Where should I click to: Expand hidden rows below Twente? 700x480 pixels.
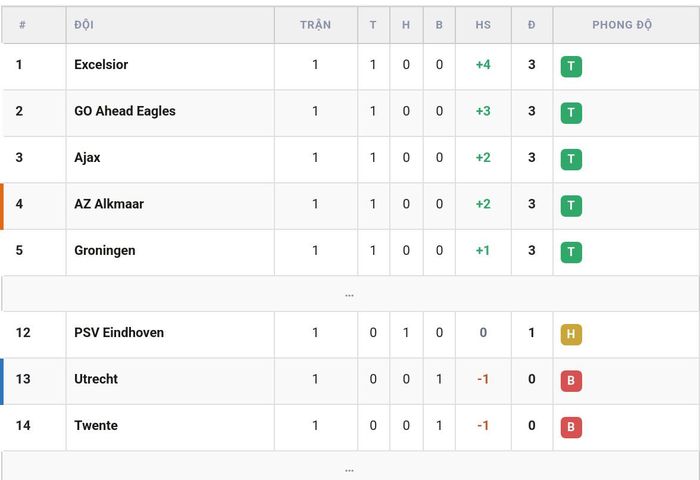pyautogui.click(x=350, y=467)
